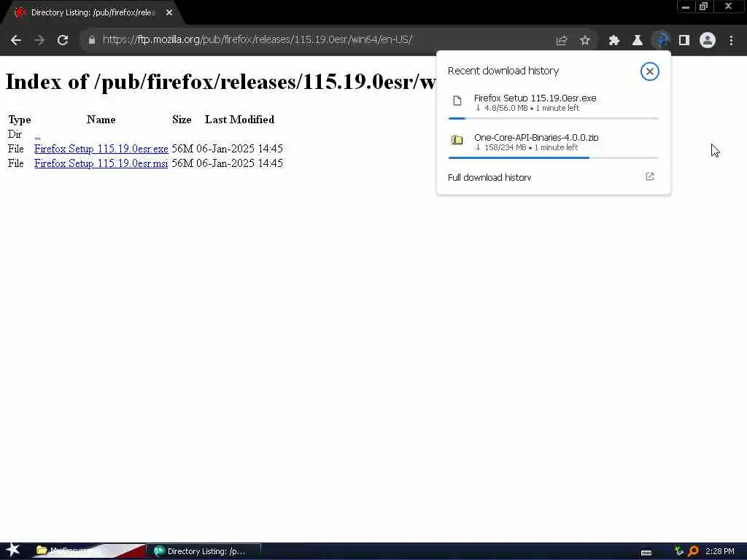Open the Start menu star button
Viewport: 747px width, 560px height.
click(x=13, y=551)
